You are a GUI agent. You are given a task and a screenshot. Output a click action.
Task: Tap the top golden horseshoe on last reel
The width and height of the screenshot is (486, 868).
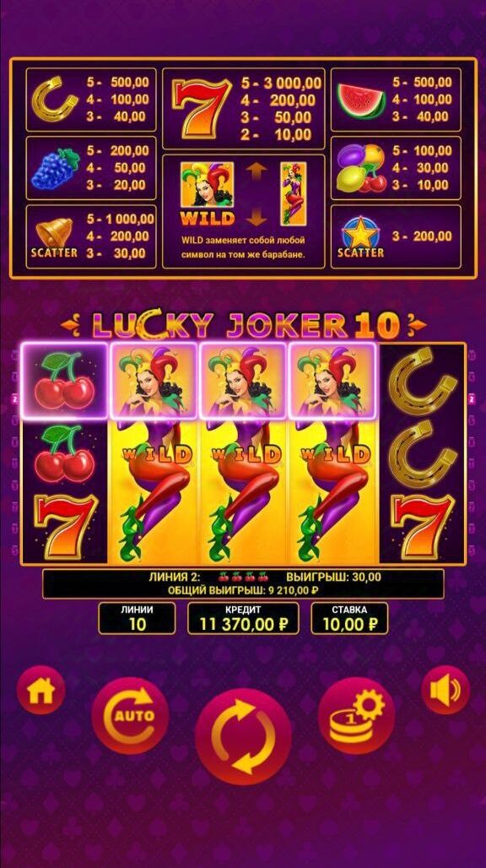point(424,382)
